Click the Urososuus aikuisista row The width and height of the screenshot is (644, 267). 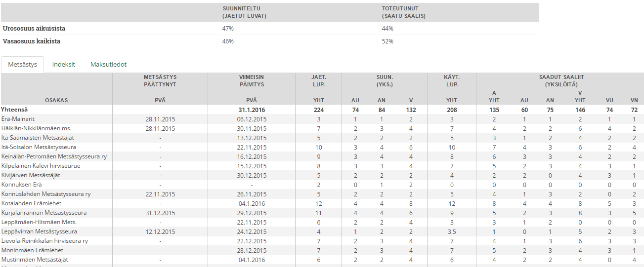269,29
